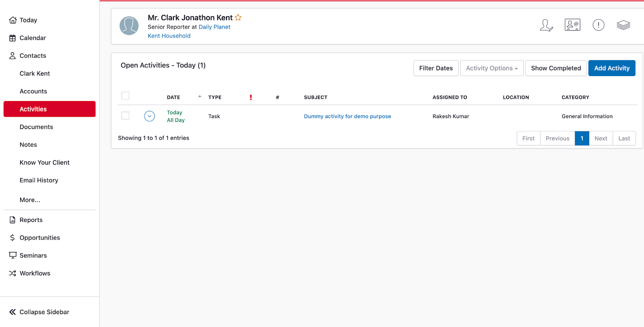
Task: Click the Show Completed button
Action: coord(555,68)
